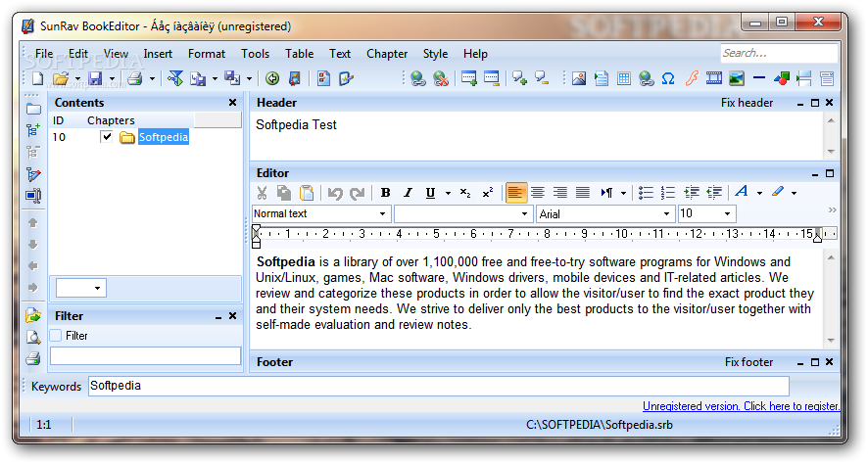Screen dimensions: 868x464
Task: Open the Chapter menu
Action: (x=387, y=54)
